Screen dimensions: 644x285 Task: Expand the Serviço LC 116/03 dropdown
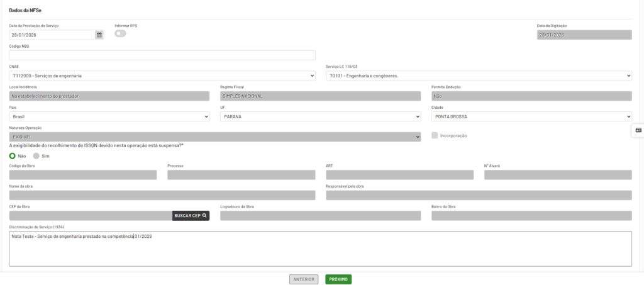point(479,76)
